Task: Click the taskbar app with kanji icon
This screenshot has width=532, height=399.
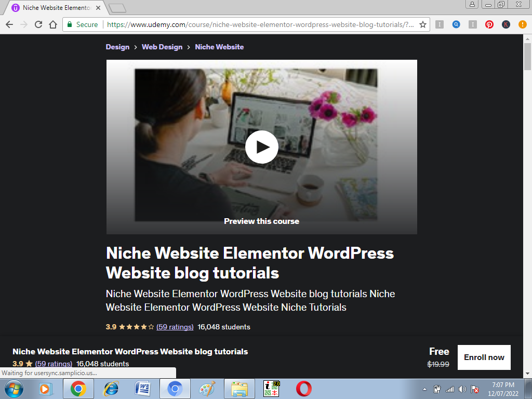Action: (x=271, y=389)
